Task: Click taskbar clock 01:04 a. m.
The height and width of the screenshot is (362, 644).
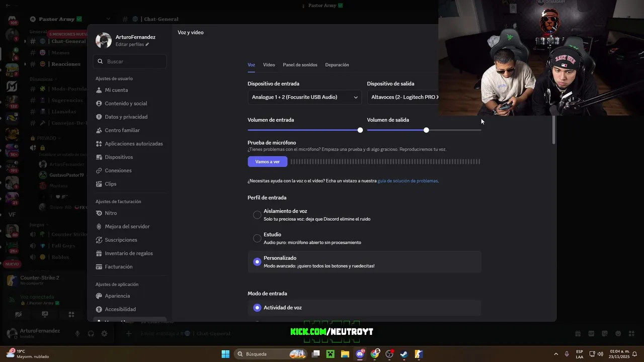Action: [619, 354]
